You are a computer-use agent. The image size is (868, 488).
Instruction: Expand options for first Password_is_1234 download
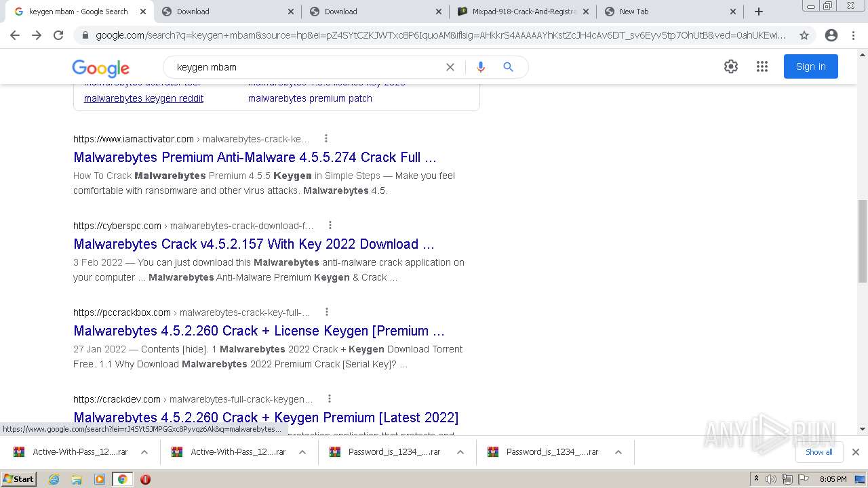click(x=460, y=452)
